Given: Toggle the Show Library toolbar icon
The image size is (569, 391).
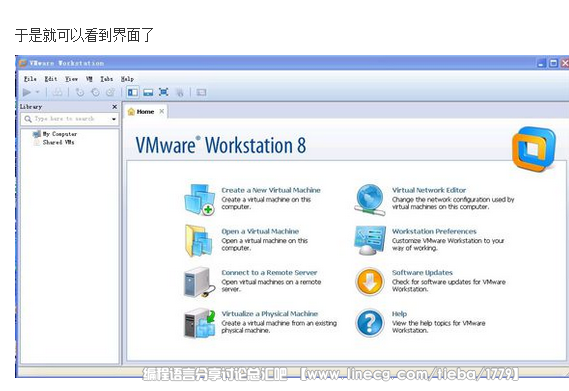Looking at the screenshot, I should point(133,92).
